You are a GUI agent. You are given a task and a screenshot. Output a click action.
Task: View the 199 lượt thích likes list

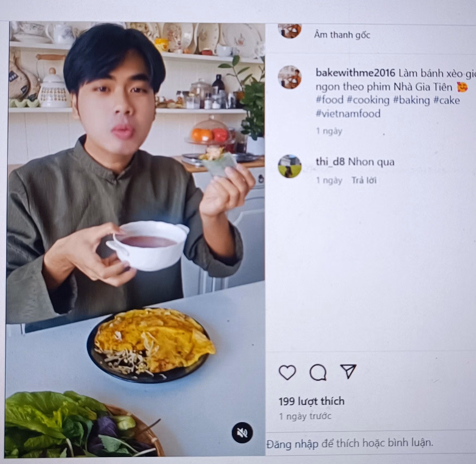(312, 401)
